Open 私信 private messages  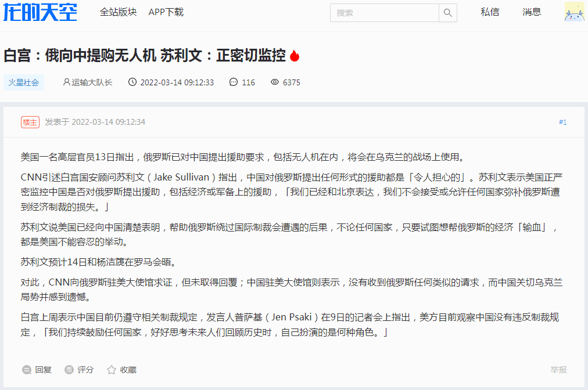click(x=490, y=12)
